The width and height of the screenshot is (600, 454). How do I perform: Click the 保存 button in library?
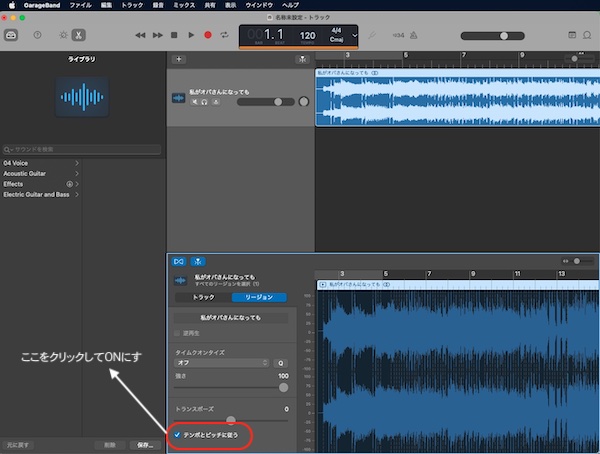145,445
